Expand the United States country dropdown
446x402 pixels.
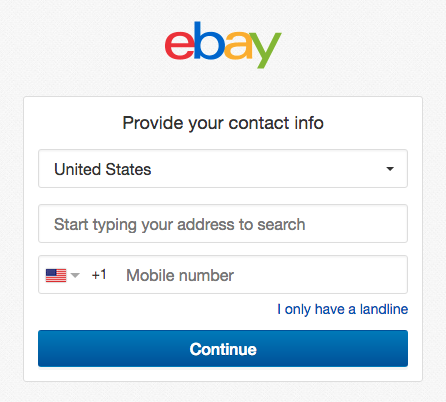point(223,169)
